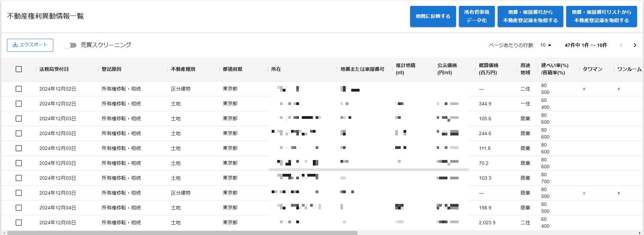
Task: Sort by ワンルーム column header
Action: point(629,69)
